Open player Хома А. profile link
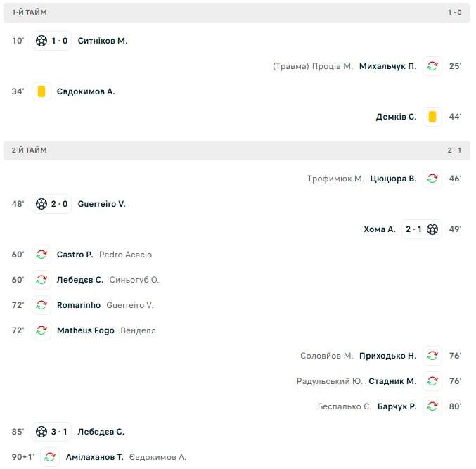 point(380,229)
